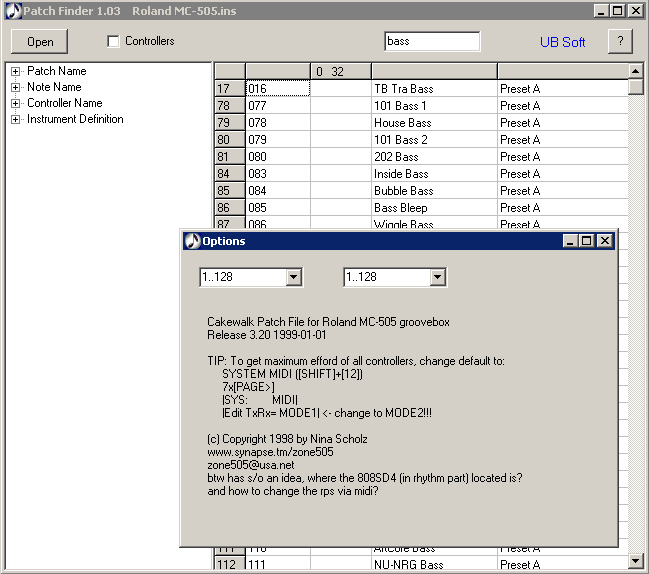Click the '0 32' column header
Screen dimensions: 649x574
point(341,72)
